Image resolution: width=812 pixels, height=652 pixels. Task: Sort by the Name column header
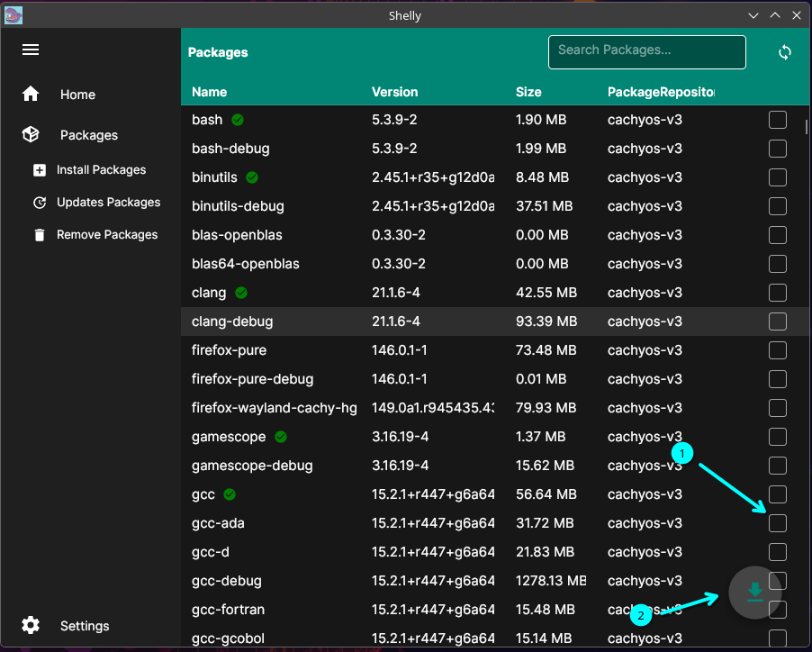tap(210, 92)
